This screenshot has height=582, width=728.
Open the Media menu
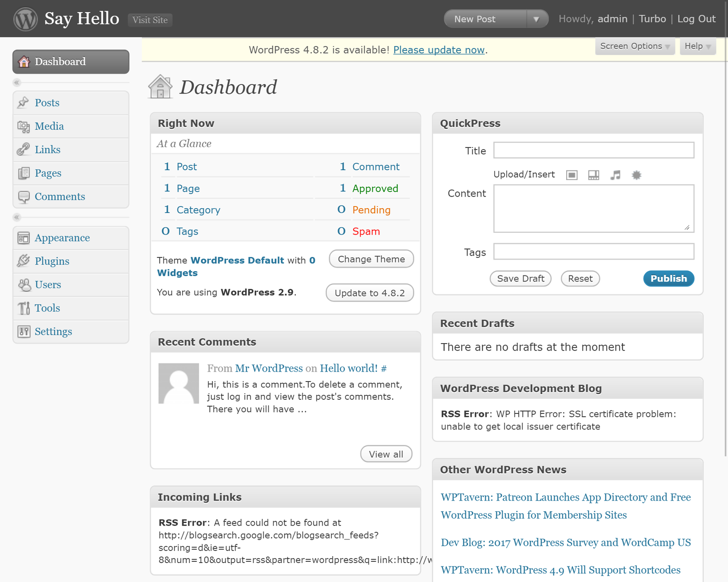pyautogui.click(x=71, y=126)
